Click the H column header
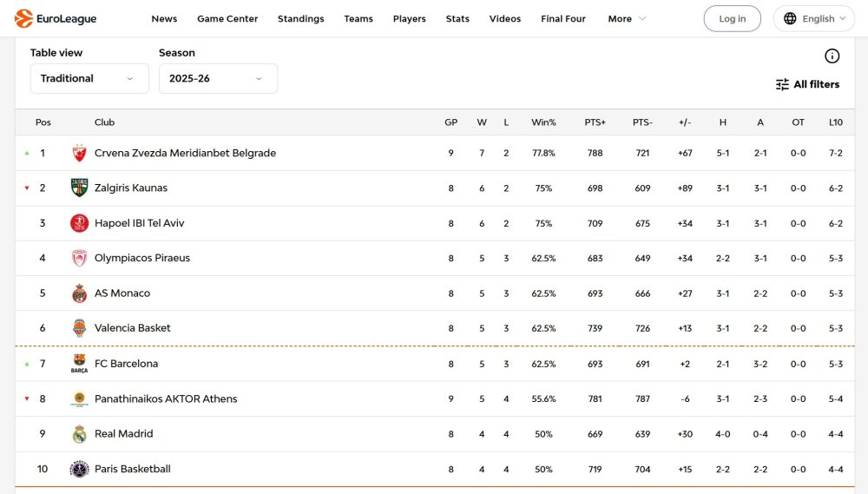This screenshot has width=868, height=494. [x=722, y=122]
